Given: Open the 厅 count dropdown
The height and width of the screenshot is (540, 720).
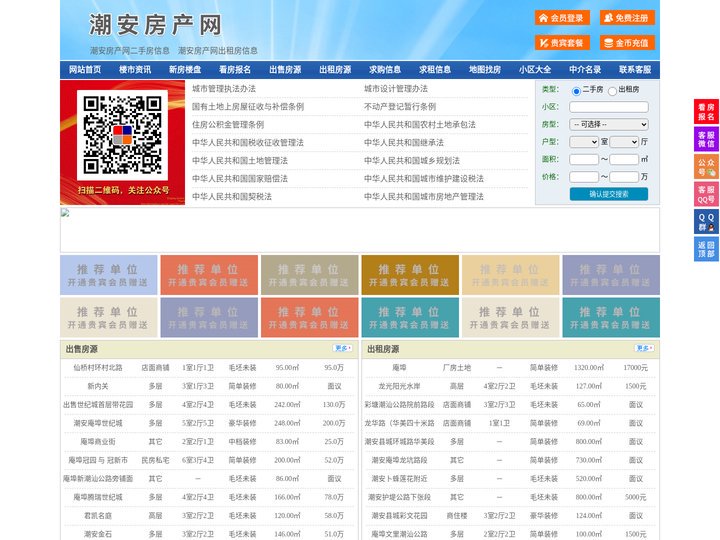Looking at the screenshot, I should pos(624,142).
